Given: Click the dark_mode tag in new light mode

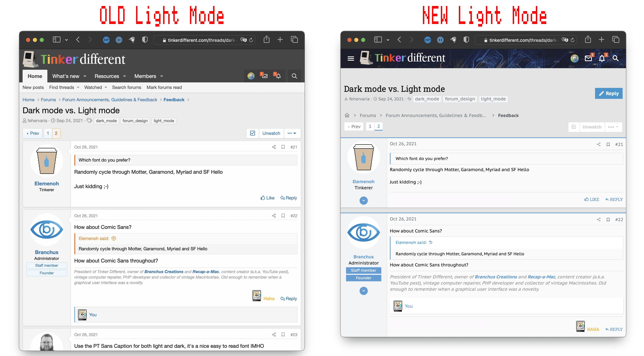Looking at the screenshot, I should coord(427,99).
